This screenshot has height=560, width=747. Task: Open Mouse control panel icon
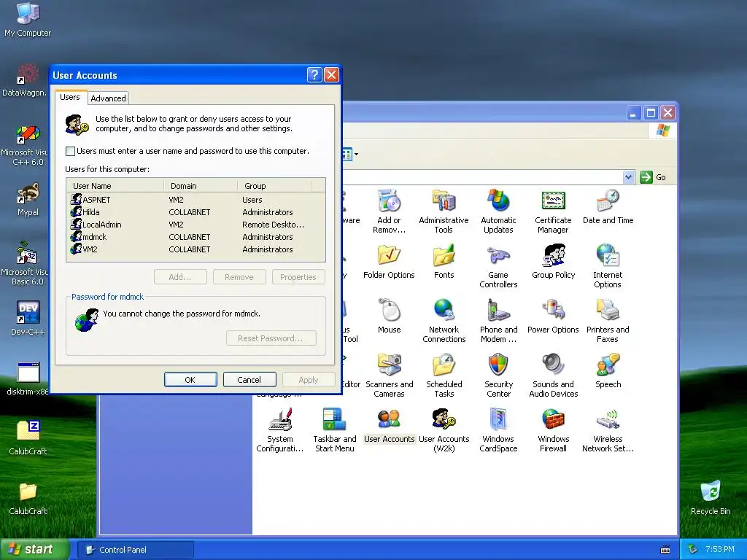click(x=389, y=316)
